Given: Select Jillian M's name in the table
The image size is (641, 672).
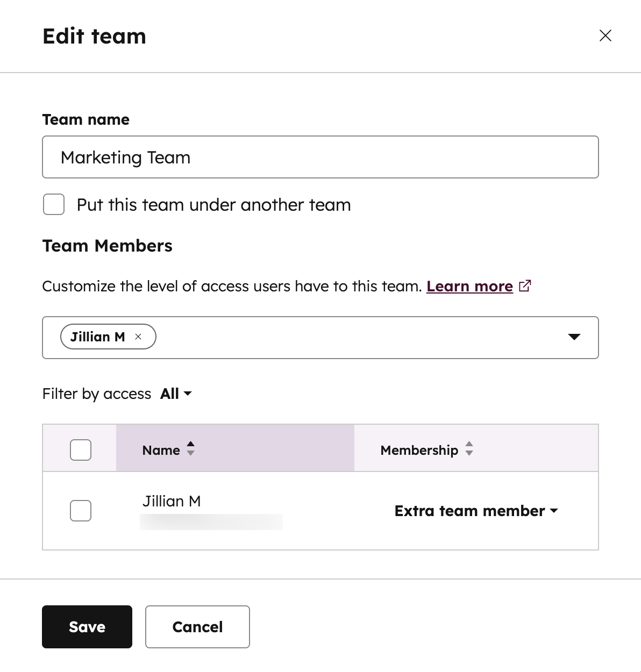Looking at the screenshot, I should (x=172, y=501).
